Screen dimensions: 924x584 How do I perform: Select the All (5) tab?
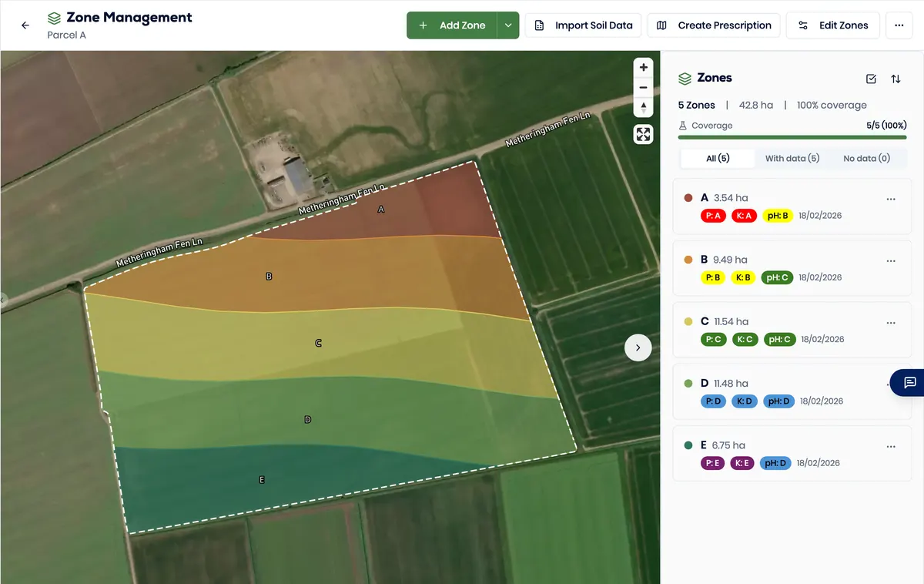(718, 158)
